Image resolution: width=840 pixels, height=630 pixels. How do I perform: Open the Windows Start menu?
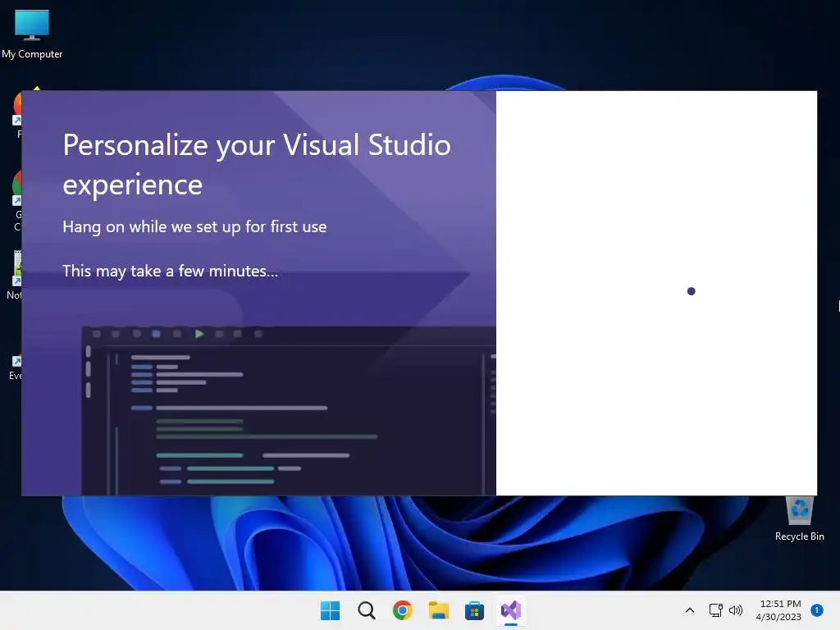tap(330, 610)
